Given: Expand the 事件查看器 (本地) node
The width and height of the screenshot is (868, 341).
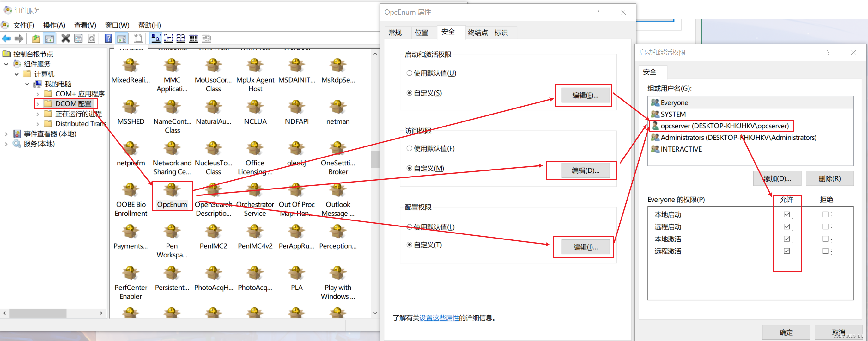Looking at the screenshot, I should [x=6, y=133].
